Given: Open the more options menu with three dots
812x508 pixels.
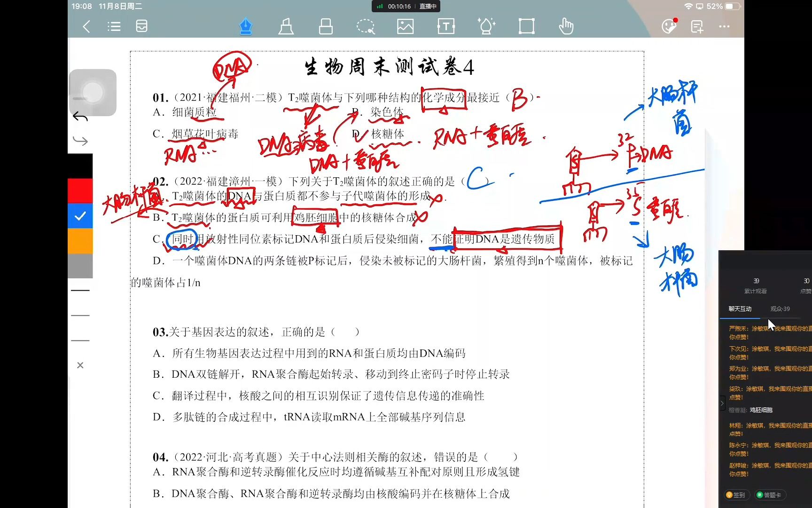Looking at the screenshot, I should point(724,27).
